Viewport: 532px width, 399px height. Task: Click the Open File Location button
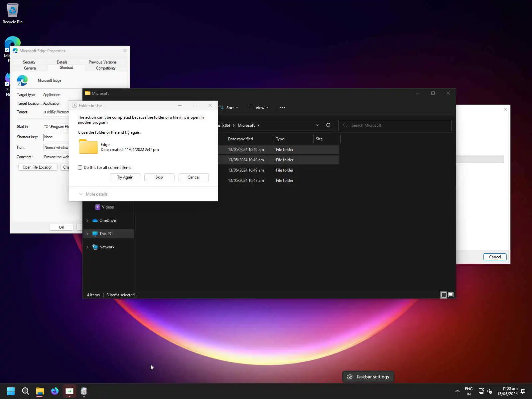pyautogui.click(x=38, y=167)
